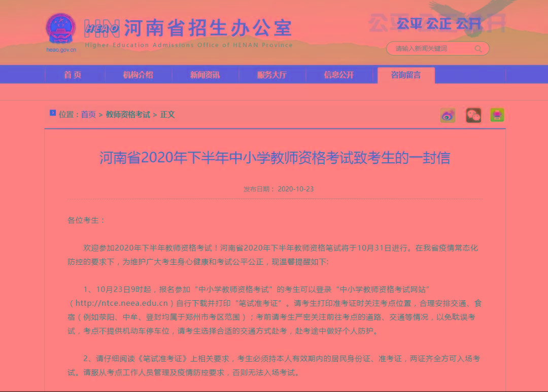
Task: Open the 服务大厅 tab
Action: [x=272, y=75]
